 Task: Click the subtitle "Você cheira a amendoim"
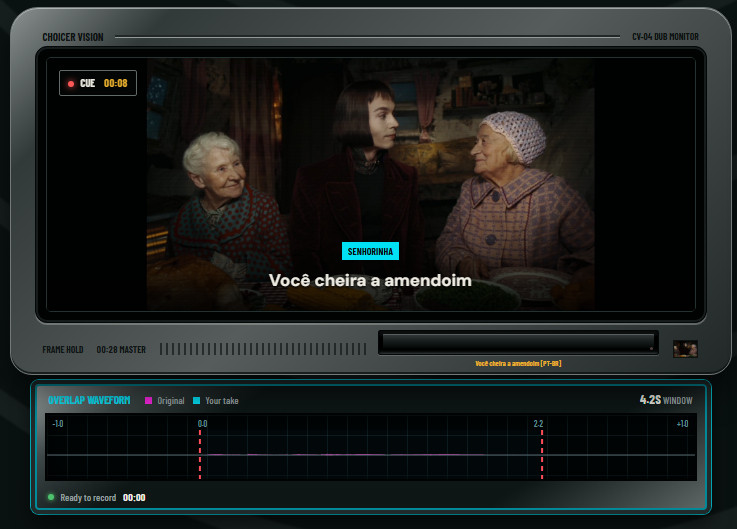370,280
